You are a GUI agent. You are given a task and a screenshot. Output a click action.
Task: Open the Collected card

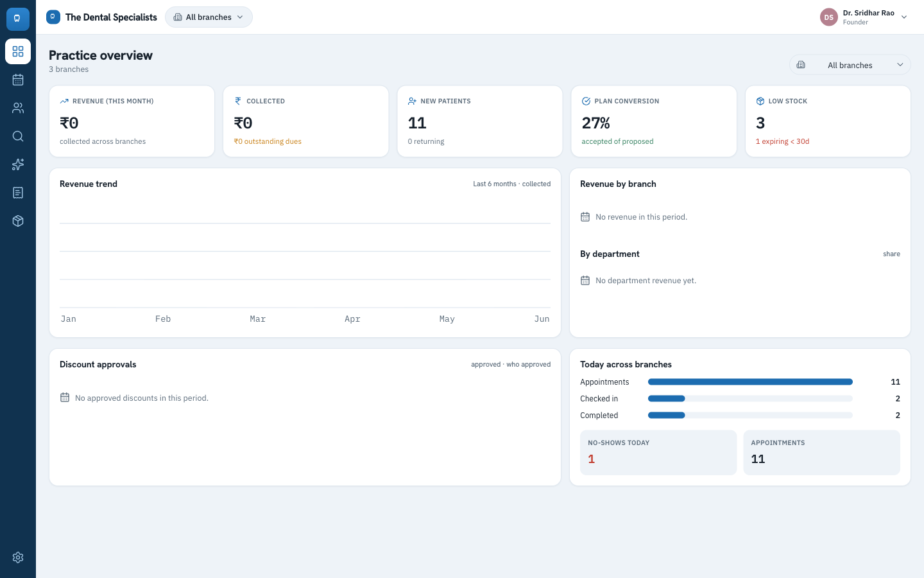pos(306,121)
